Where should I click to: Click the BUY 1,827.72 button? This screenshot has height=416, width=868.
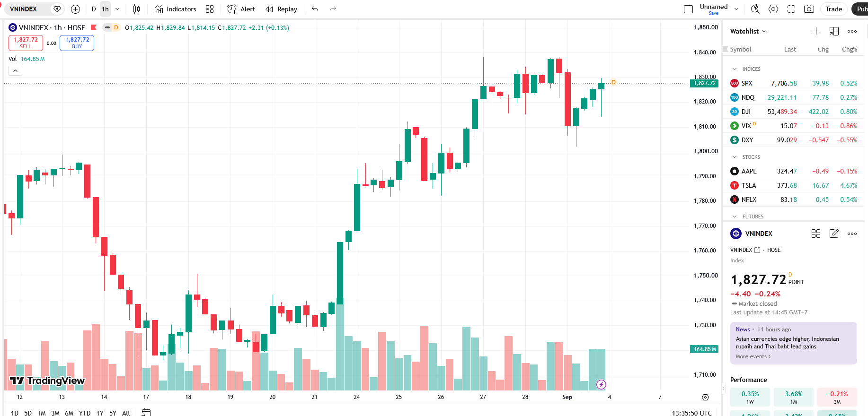click(77, 43)
